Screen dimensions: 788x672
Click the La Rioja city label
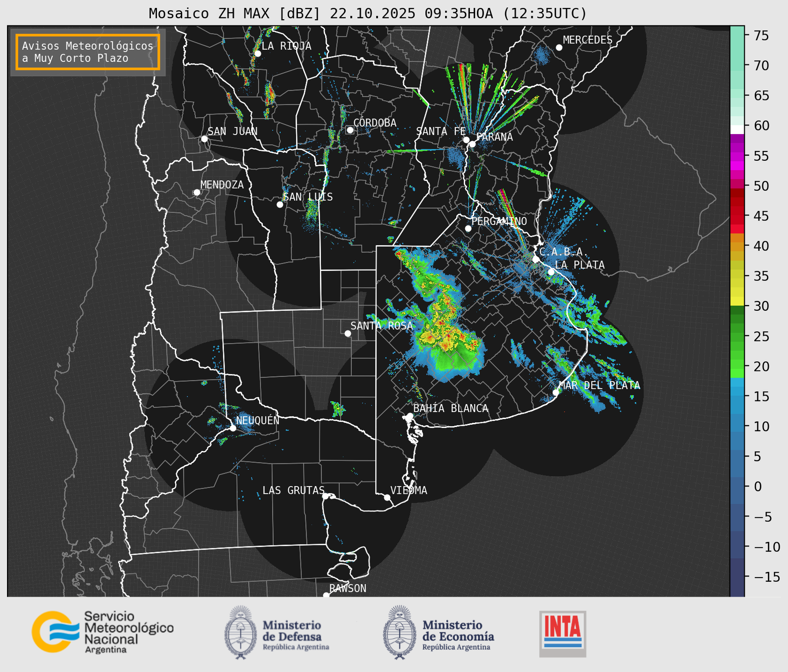tap(286, 46)
